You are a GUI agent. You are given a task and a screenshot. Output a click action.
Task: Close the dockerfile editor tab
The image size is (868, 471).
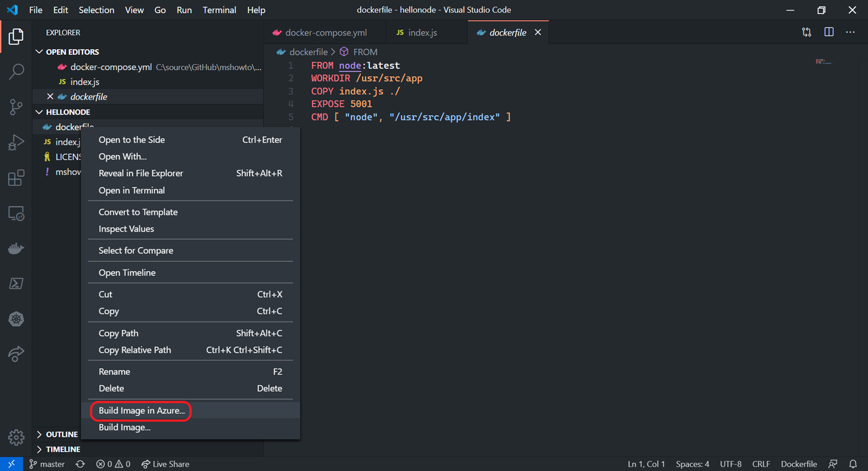coord(538,32)
